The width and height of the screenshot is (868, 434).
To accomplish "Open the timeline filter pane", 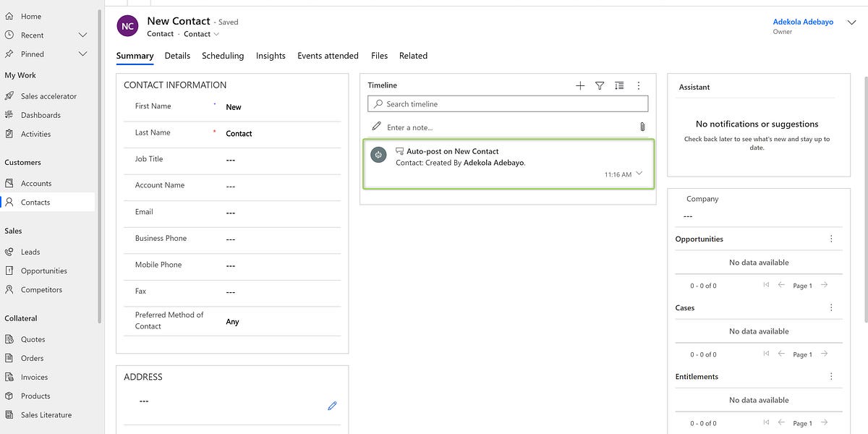I will point(600,85).
